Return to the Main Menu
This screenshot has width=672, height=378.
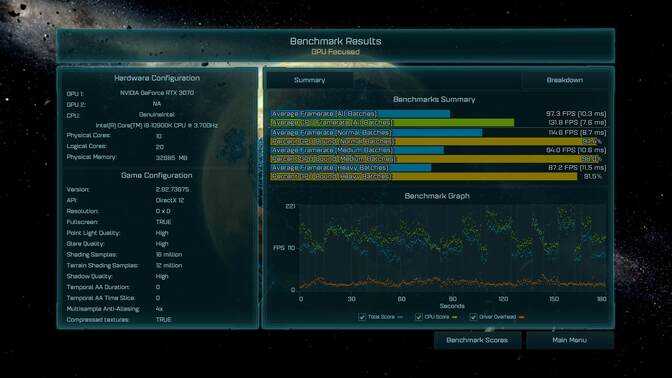[x=570, y=340]
